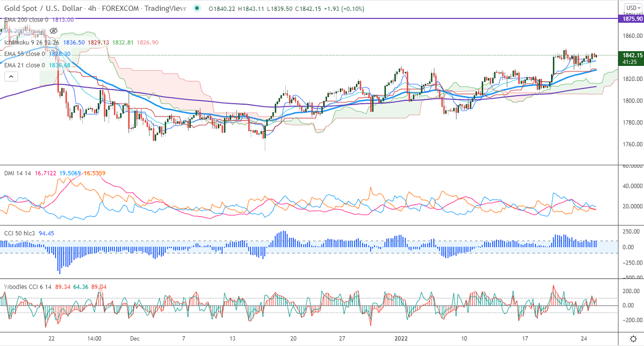Click the green 1842.15 current price label

pos(632,55)
